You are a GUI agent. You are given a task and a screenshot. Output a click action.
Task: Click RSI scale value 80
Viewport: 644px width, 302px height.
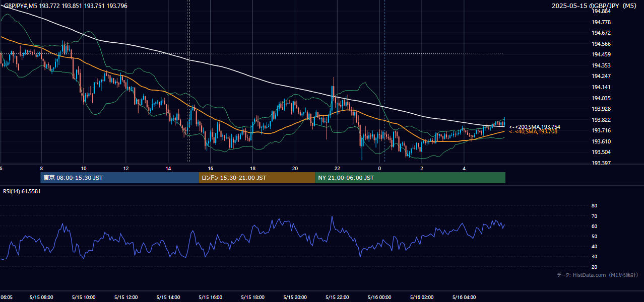pos(594,206)
